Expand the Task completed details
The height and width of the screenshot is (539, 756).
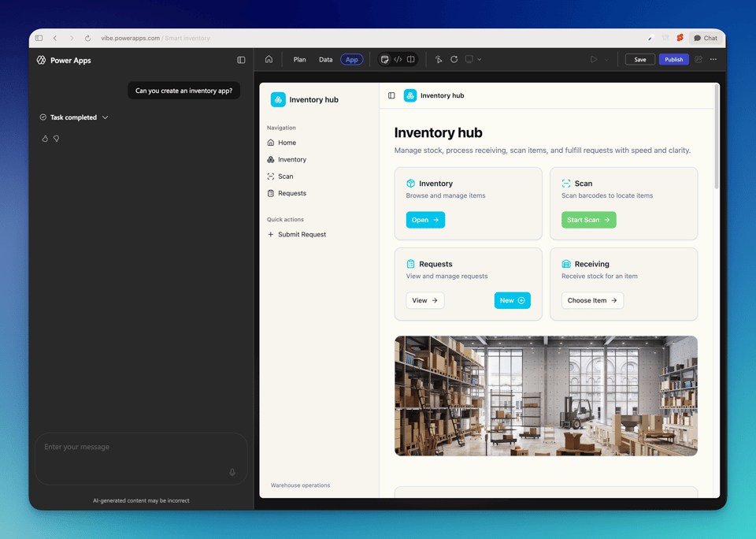click(x=106, y=117)
